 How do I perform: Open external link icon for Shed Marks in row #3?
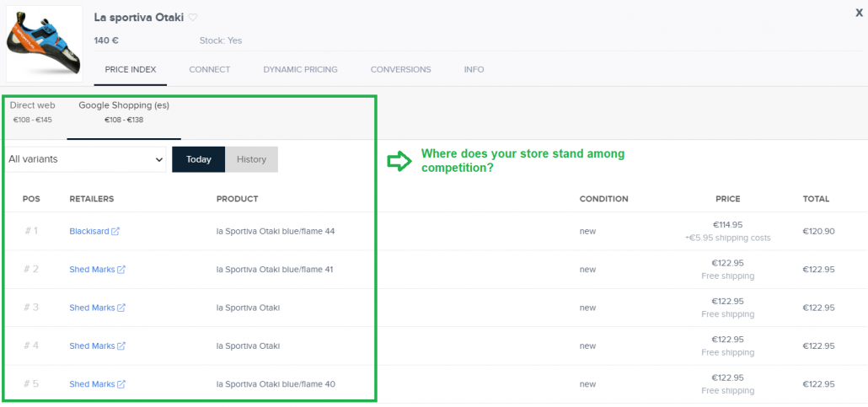(121, 308)
